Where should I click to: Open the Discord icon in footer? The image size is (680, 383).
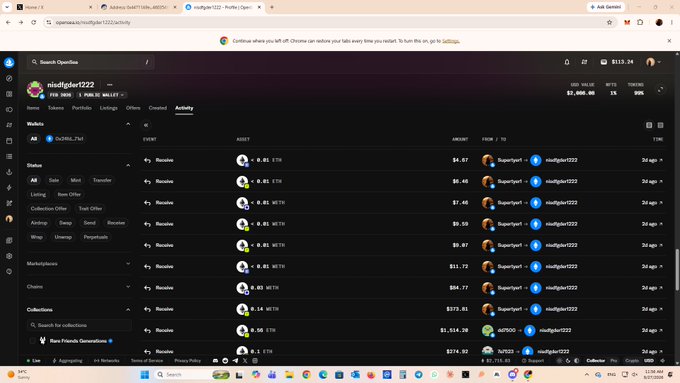click(x=215, y=360)
